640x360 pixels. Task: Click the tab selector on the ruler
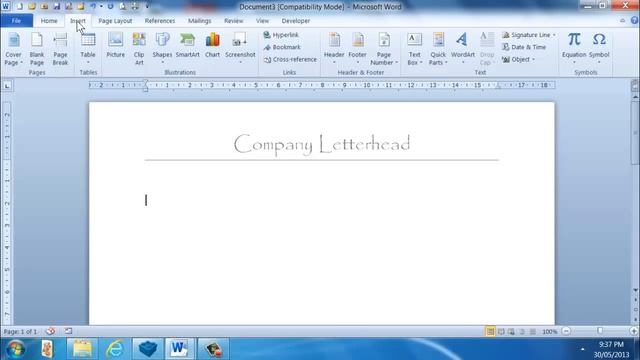click(7, 86)
